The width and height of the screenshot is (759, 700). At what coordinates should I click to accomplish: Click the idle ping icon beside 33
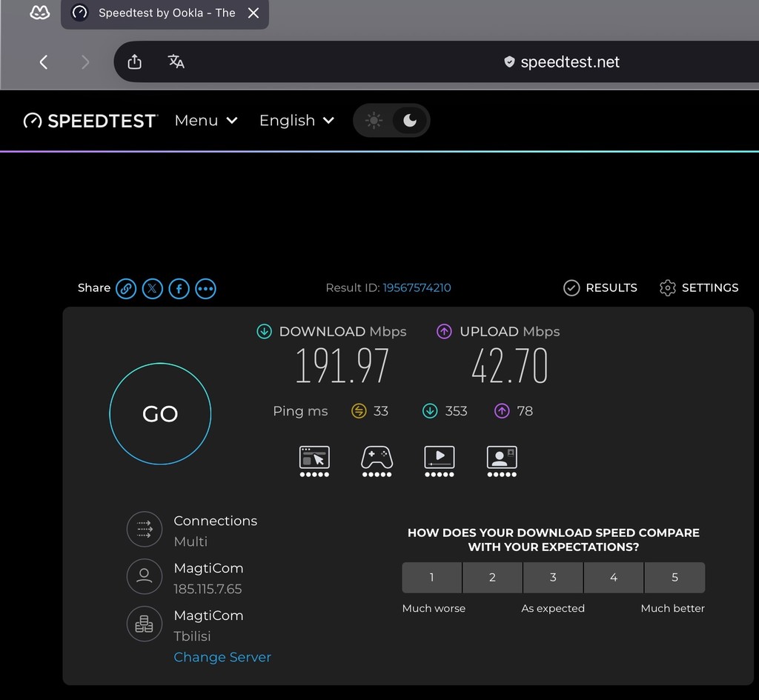point(359,411)
